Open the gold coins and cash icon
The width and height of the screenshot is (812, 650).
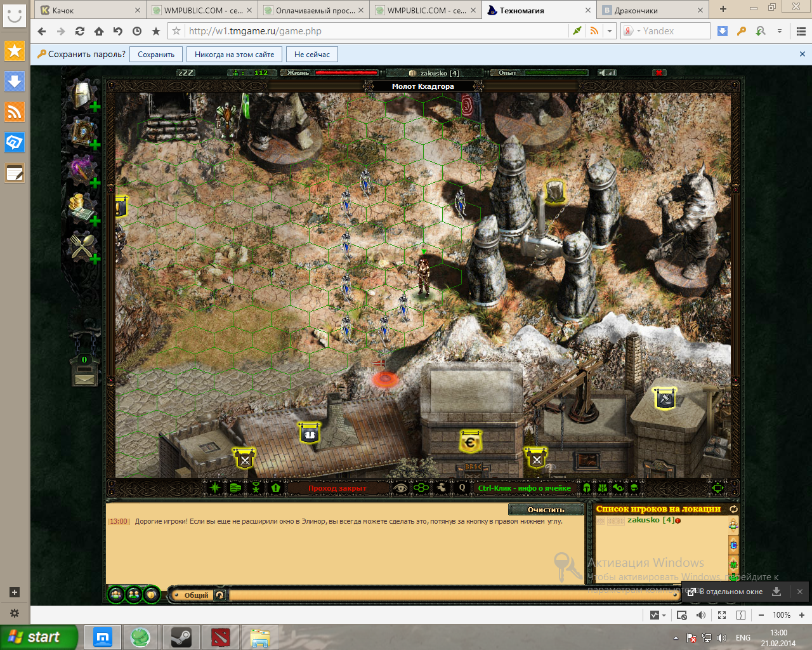[x=83, y=208]
